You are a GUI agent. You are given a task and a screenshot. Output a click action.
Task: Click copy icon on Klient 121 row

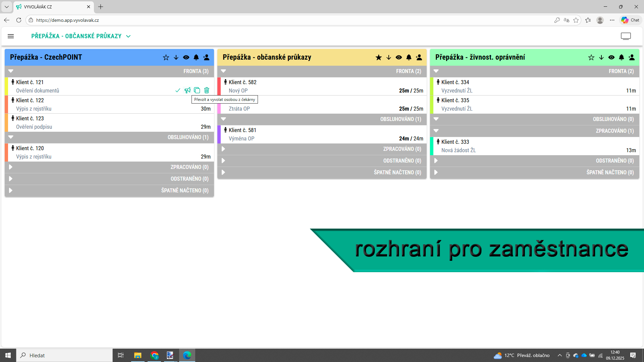pos(197,90)
